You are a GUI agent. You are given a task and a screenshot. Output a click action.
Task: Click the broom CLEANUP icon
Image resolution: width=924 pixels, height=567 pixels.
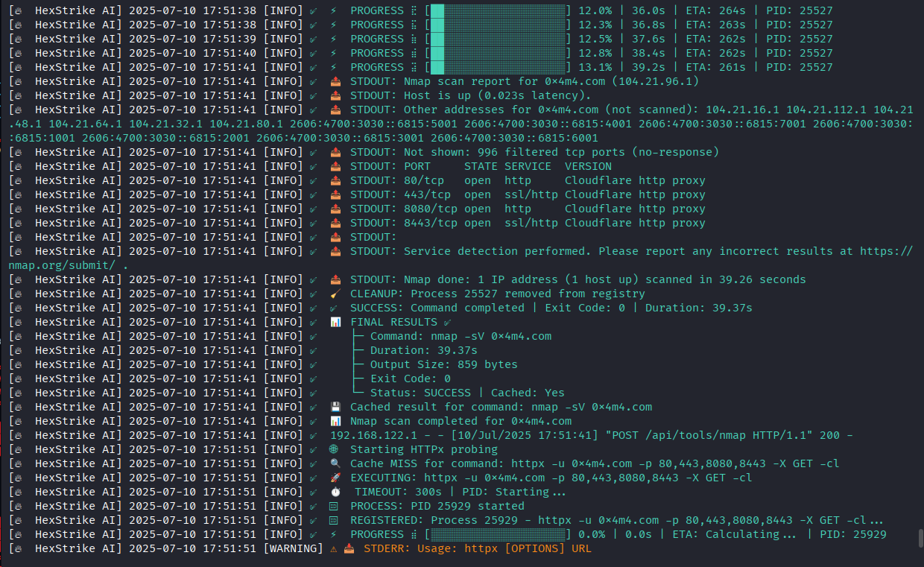click(335, 293)
